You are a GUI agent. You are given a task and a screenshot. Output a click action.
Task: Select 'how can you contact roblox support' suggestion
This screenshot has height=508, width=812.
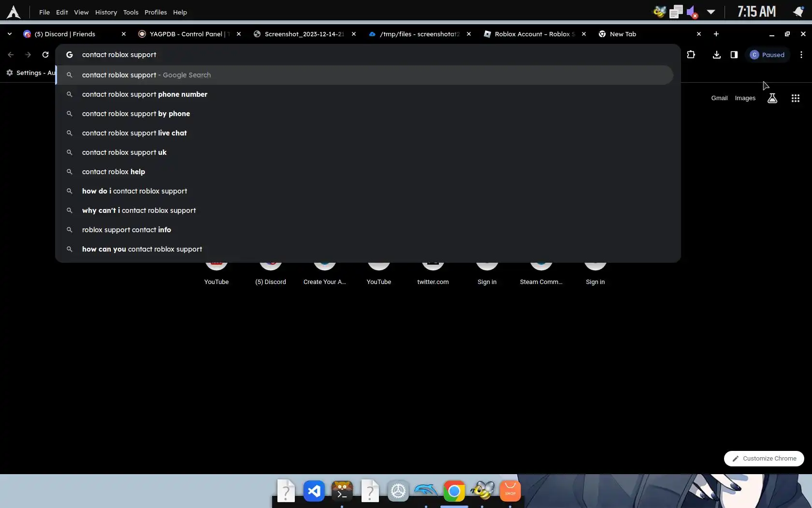365,249
